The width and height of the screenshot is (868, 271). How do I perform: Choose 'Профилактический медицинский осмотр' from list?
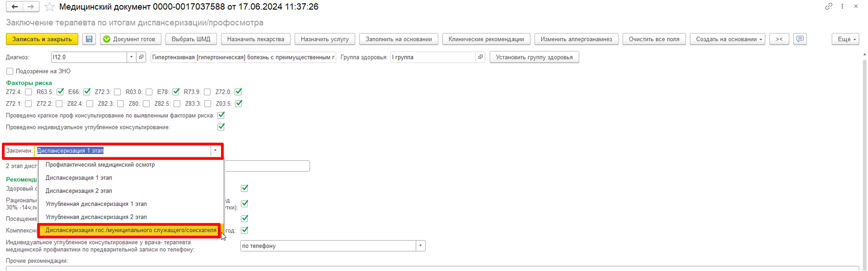(100, 165)
